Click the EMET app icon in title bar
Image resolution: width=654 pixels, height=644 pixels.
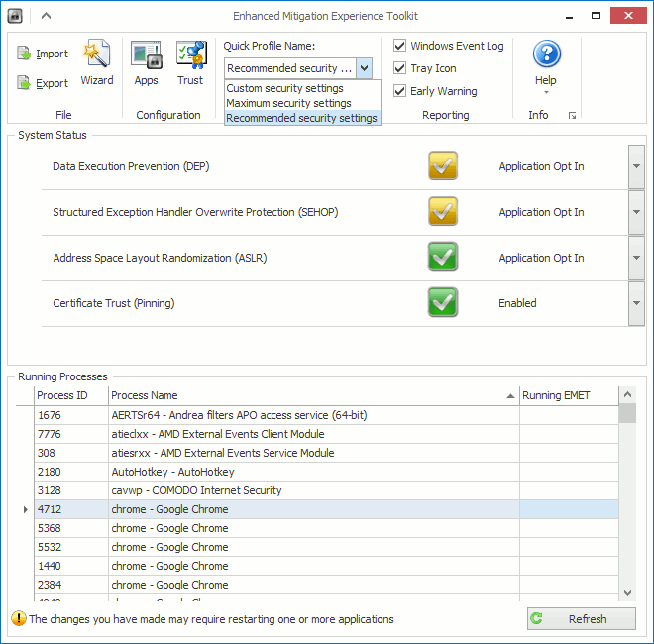click(15, 16)
